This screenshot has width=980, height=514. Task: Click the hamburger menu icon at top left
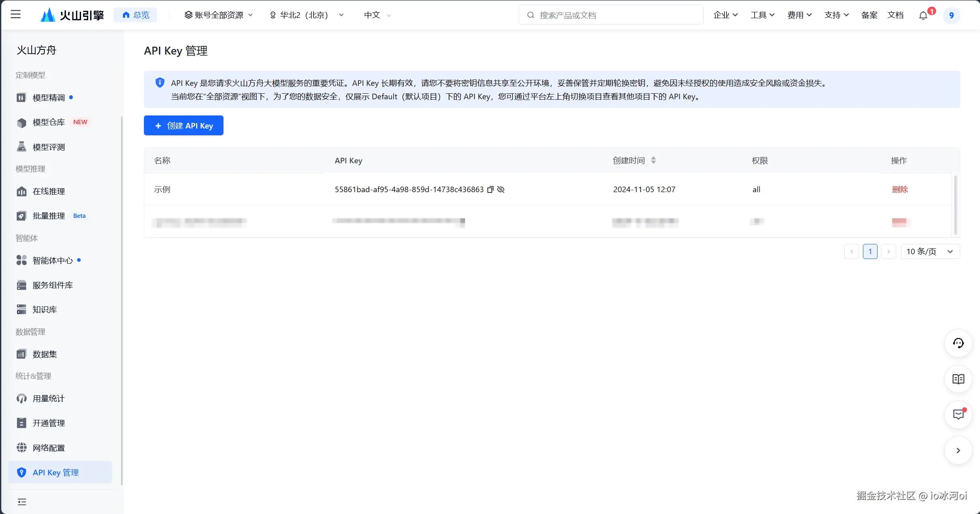[x=15, y=15]
